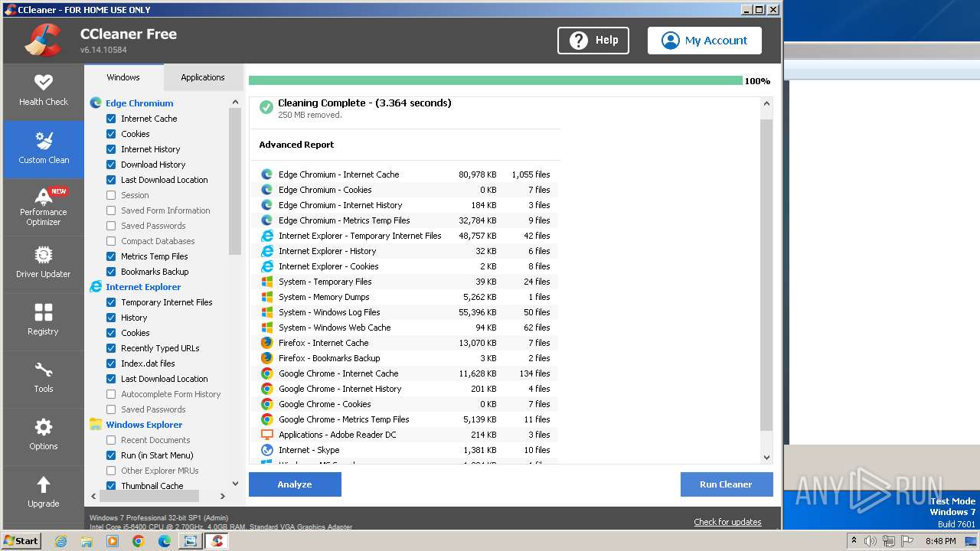
Task: Click green Cleaning Complete checkmark icon
Action: click(266, 107)
